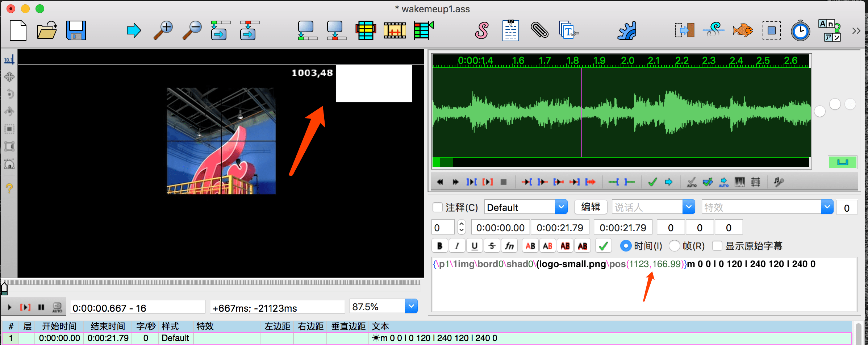The image size is (868, 345).
Task: Commit audio timing with green checkmark
Action: (653, 182)
